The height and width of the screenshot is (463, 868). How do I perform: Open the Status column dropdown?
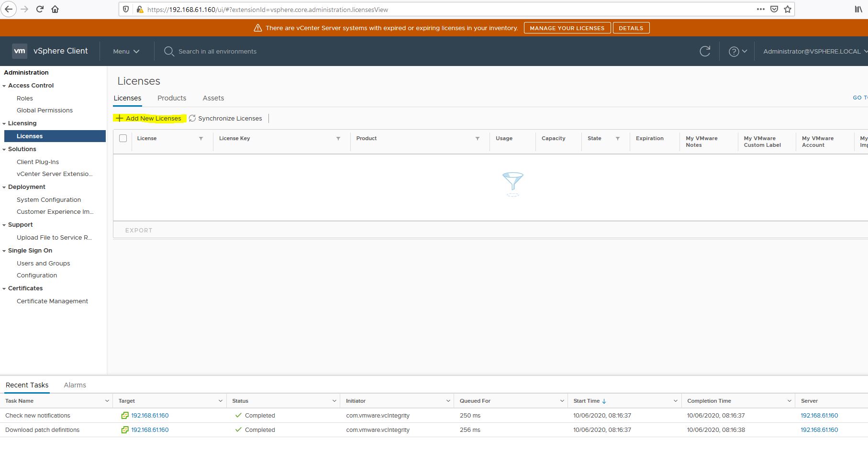click(334, 401)
